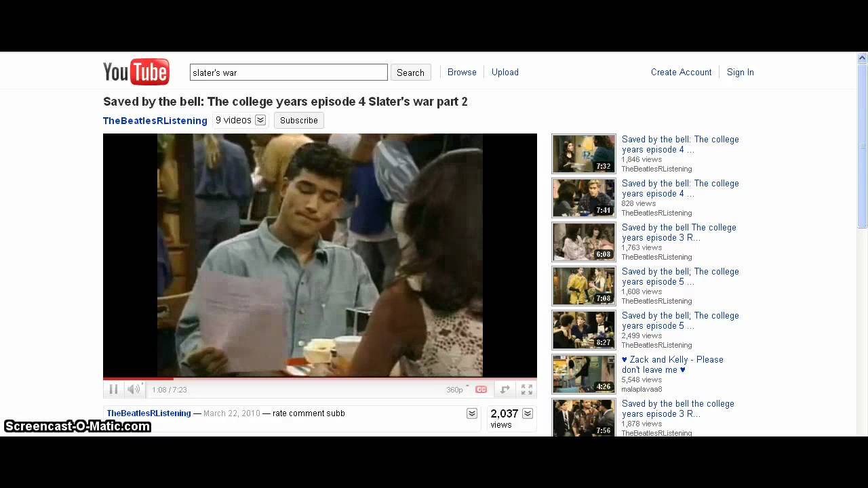Subscribe to TheBeatlesRListening channel
Screen dimensions: 868x488
click(298, 120)
